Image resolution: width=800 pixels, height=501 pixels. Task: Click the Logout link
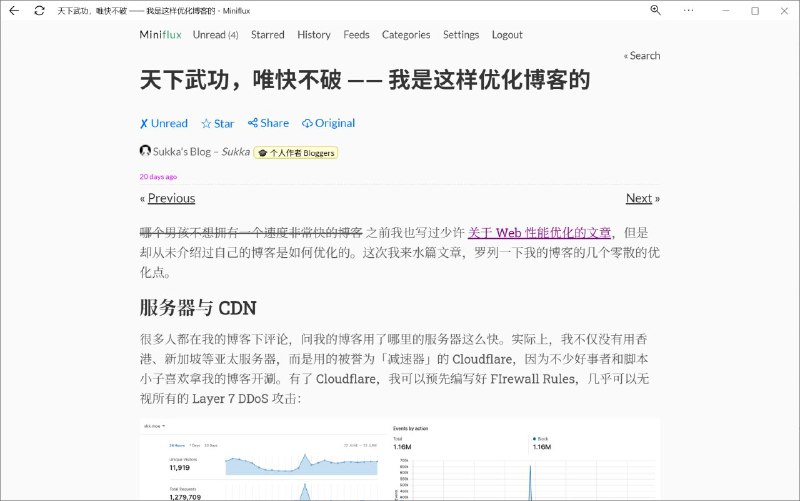click(507, 34)
